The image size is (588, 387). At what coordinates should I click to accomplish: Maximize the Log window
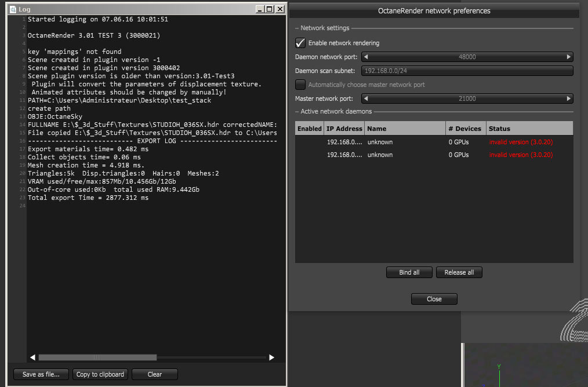pos(270,9)
